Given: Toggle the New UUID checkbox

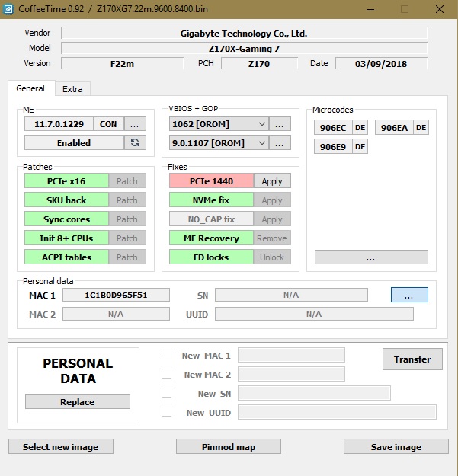Looking at the screenshot, I should coord(166,412).
